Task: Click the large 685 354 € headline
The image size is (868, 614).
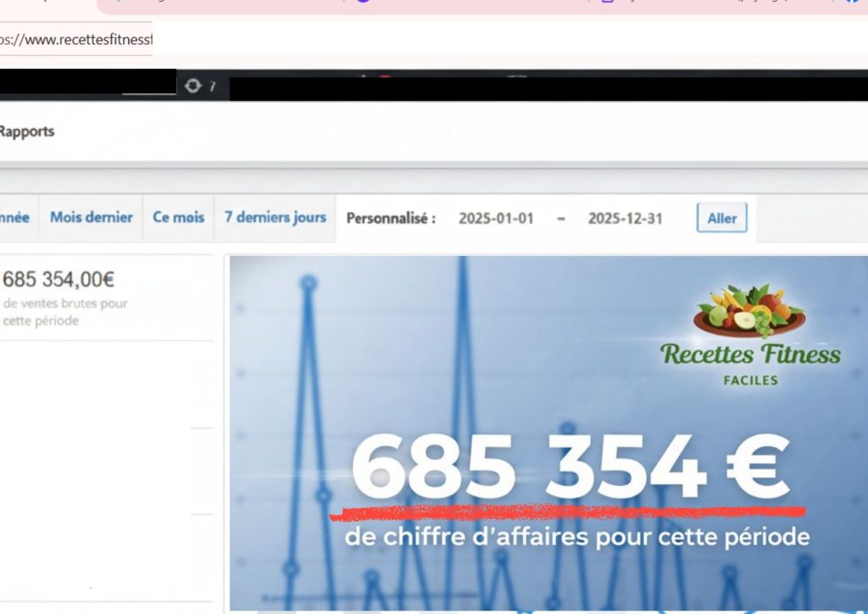Action: click(569, 469)
